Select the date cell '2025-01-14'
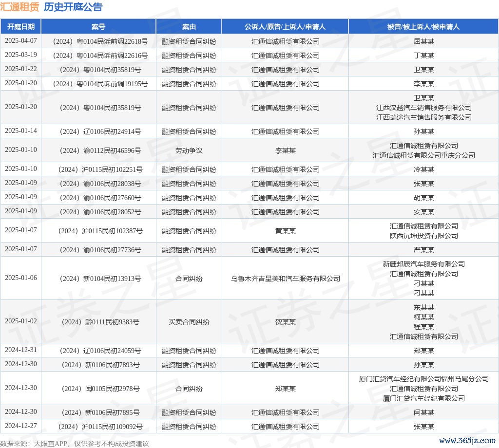Screen dimensions: 499x448 pos(21,131)
